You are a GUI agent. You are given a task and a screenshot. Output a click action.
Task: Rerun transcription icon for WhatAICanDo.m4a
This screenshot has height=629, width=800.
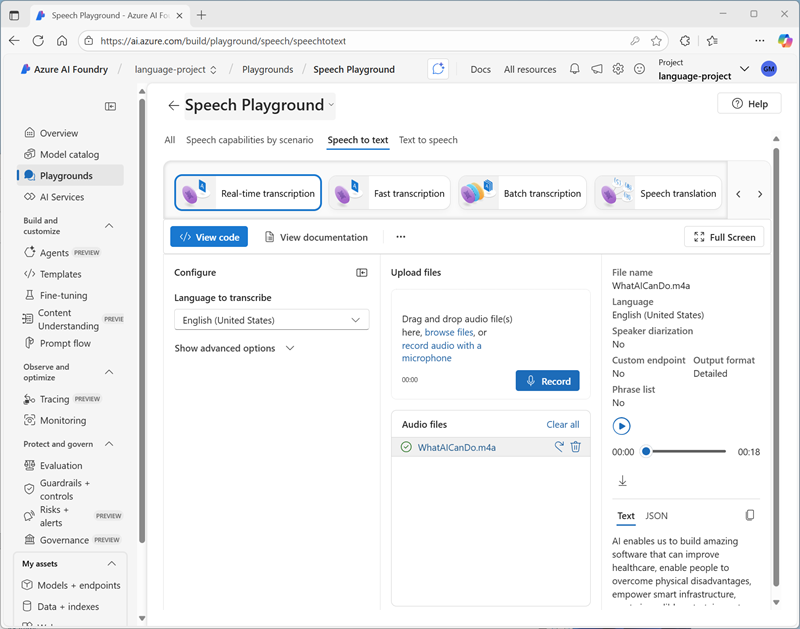tap(559, 447)
